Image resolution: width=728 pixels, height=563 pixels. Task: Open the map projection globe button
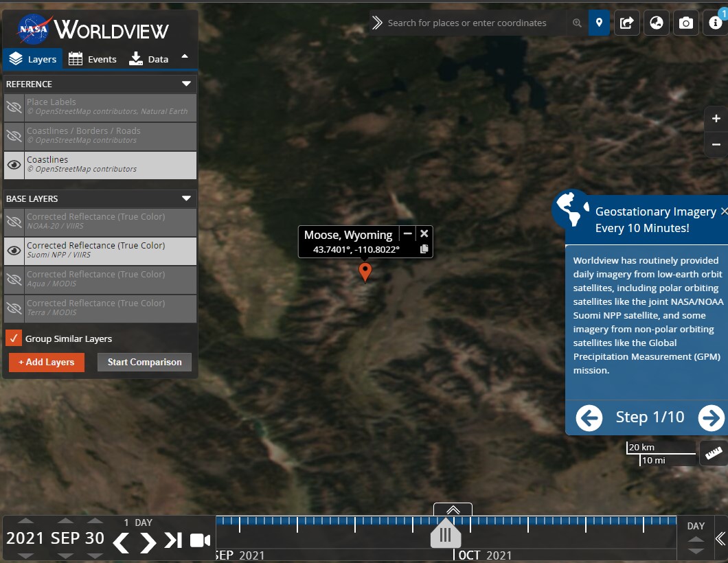click(x=656, y=23)
